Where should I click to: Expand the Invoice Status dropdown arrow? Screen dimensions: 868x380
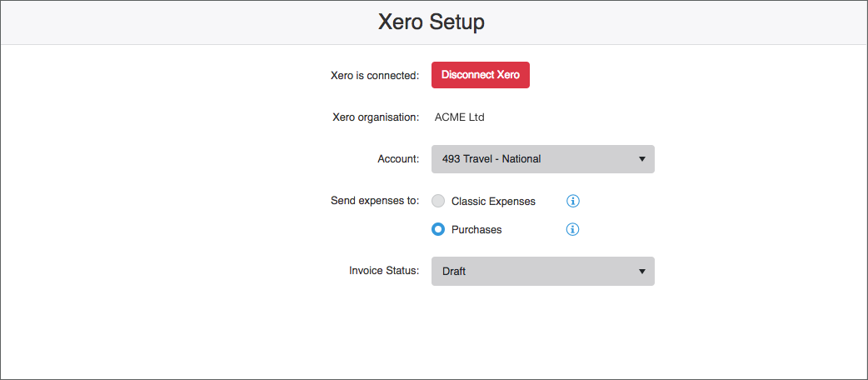point(642,272)
